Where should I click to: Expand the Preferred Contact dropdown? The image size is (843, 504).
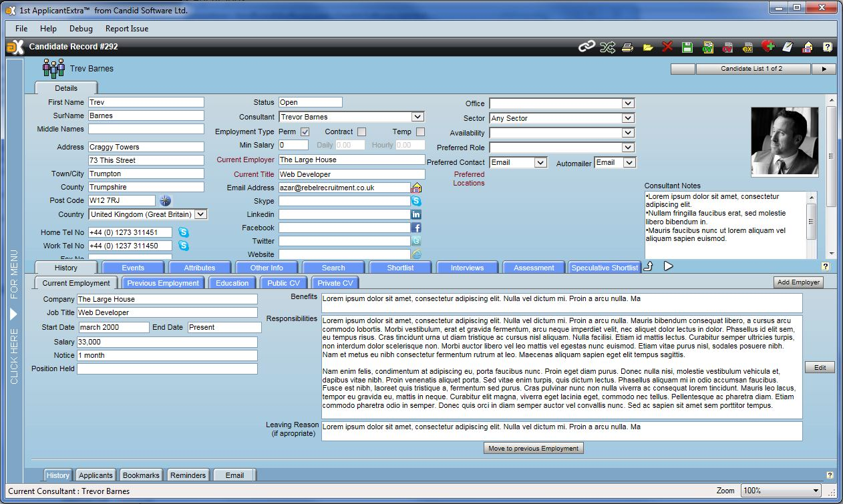pos(540,162)
